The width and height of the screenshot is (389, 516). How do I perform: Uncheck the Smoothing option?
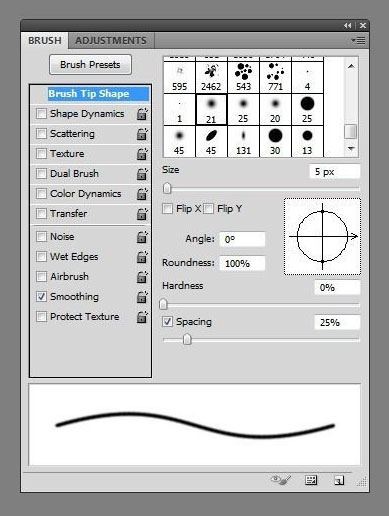click(x=41, y=297)
